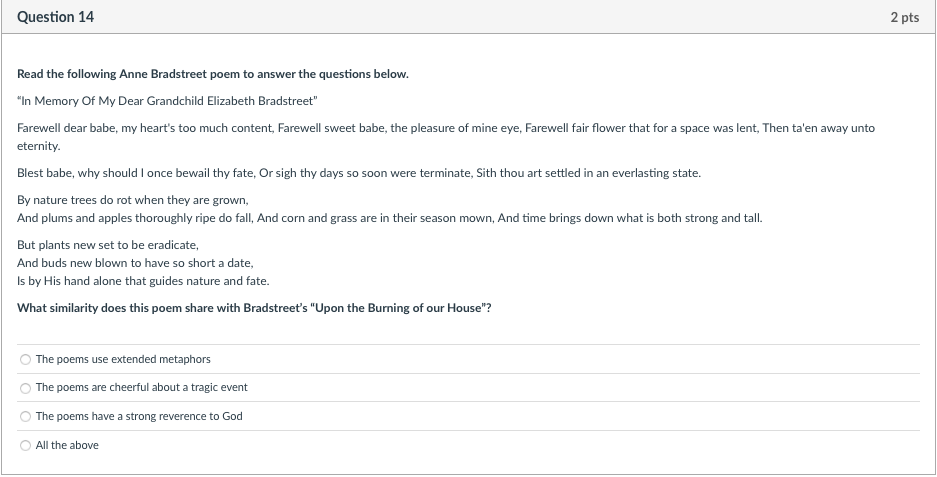Click the answer text about cheerful tragic event
Screen dimensions: 937x477
coord(142,387)
